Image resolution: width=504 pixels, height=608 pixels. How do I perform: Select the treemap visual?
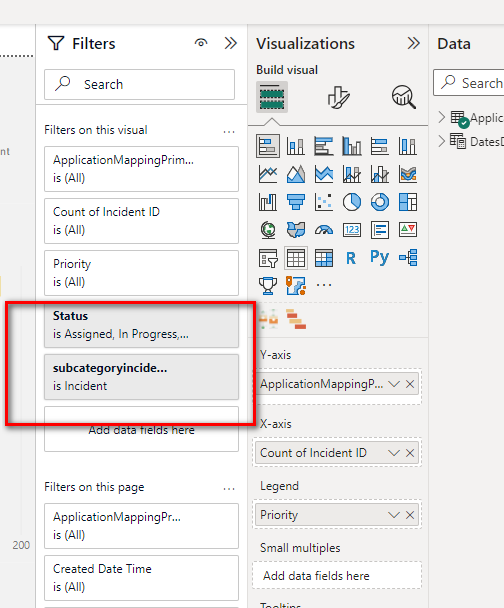(408, 202)
